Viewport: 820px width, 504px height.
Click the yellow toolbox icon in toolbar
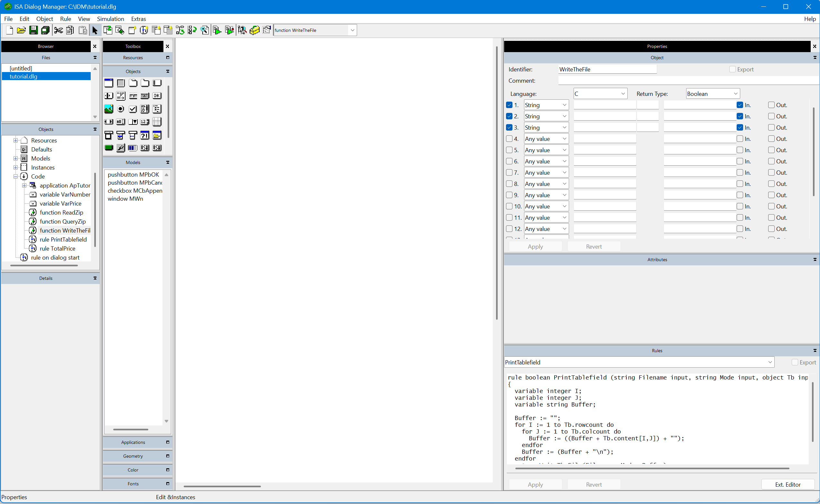pos(254,30)
